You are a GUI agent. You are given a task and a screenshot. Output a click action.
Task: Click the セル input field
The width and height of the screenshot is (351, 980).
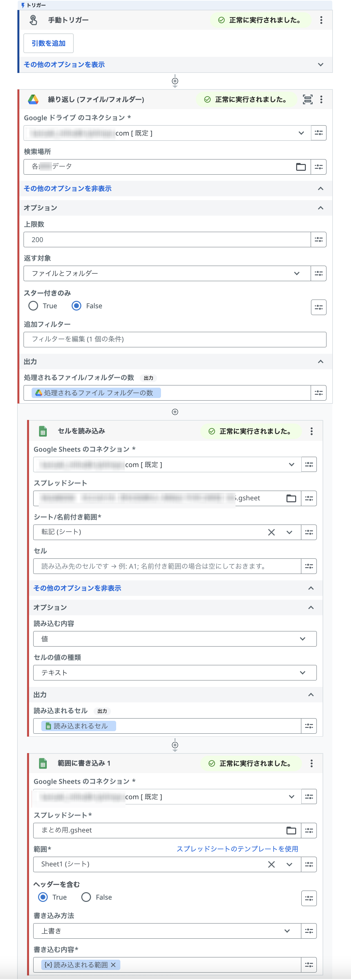tap(167, 566)
